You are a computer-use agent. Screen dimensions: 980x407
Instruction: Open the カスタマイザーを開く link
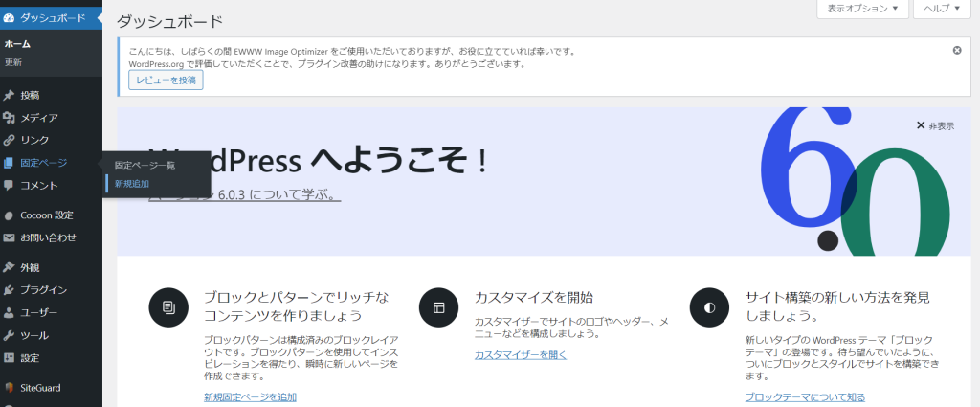tap(521, 354)
